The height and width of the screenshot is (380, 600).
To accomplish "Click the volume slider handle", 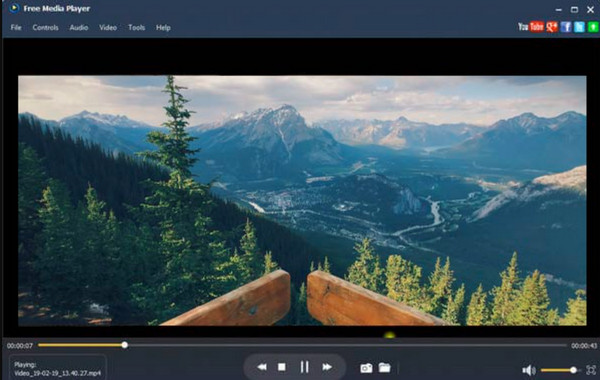I will click(x=573, y=370).
